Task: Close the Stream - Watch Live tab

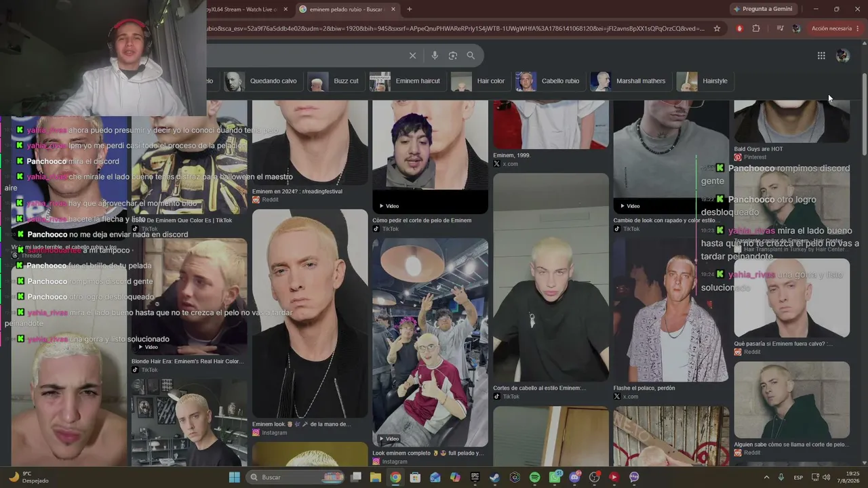Action: (285, 9)
